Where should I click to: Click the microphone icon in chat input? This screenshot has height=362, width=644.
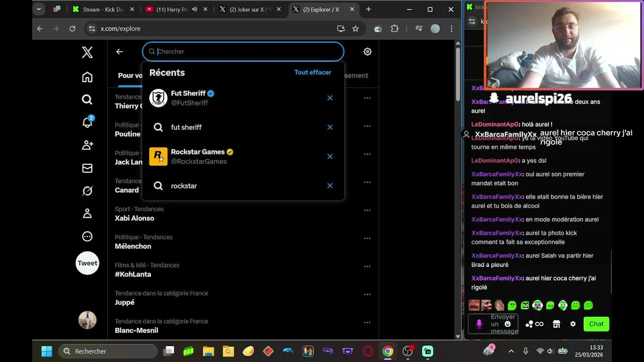tap(479, 324)
